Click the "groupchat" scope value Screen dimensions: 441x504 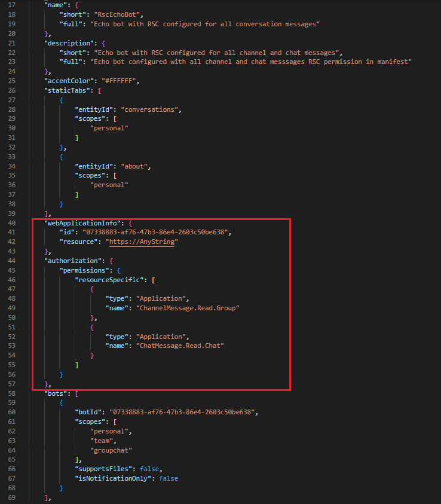[111, 450]
